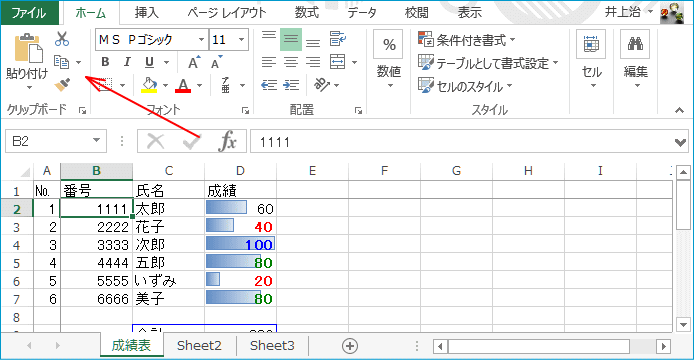Align text left
Screen dimensions: 694x360
tap(269, 62)
